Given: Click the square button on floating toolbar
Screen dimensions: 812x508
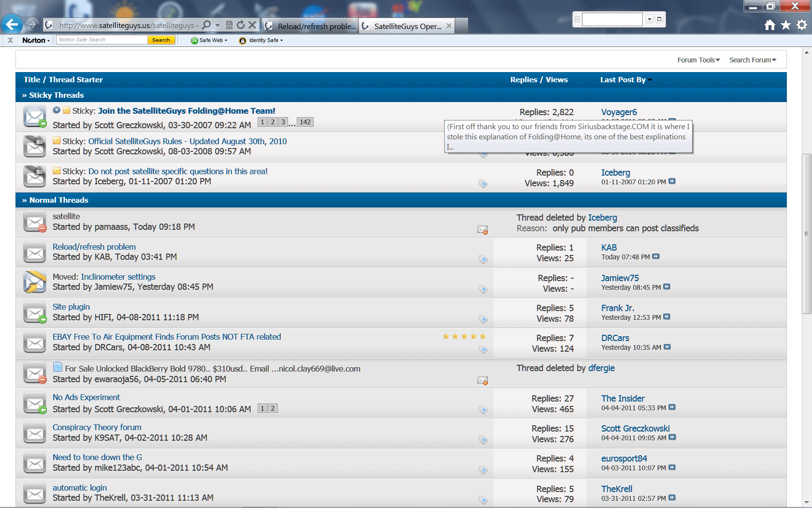Looking at the screenshot, I should [x=659, y=19].
